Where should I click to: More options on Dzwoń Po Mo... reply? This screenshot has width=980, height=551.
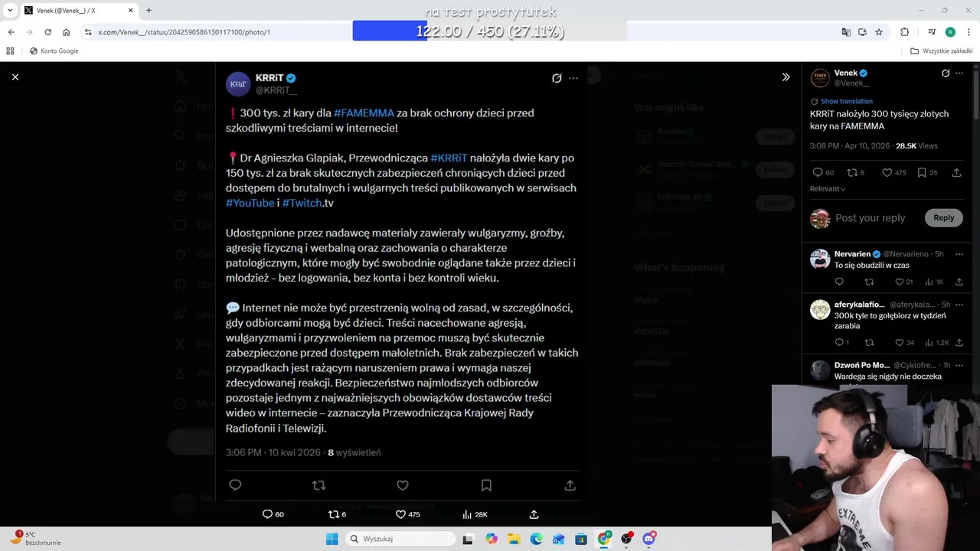tap(959, 365)
